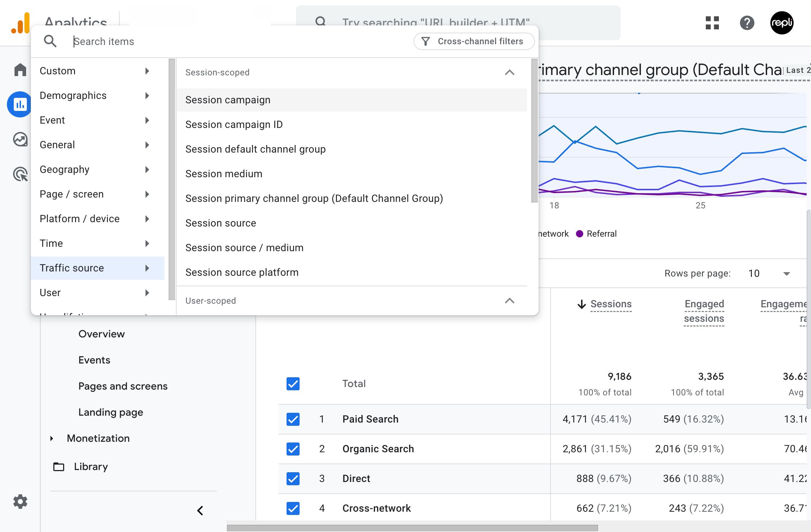Open the Home icon in sidebar
The width and height of the screenshot is (811, 532).
(20, 70)
